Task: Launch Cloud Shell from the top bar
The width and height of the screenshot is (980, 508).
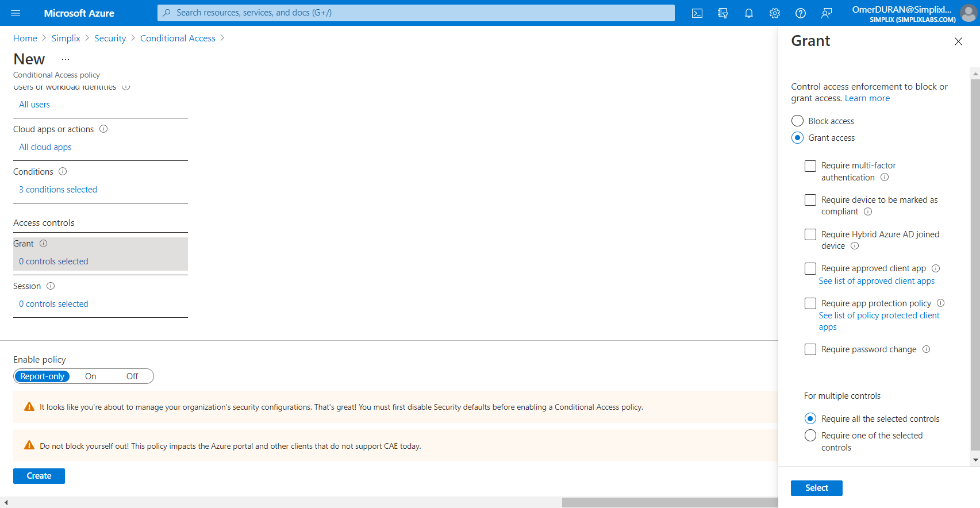Action: (x=697, y=13)
